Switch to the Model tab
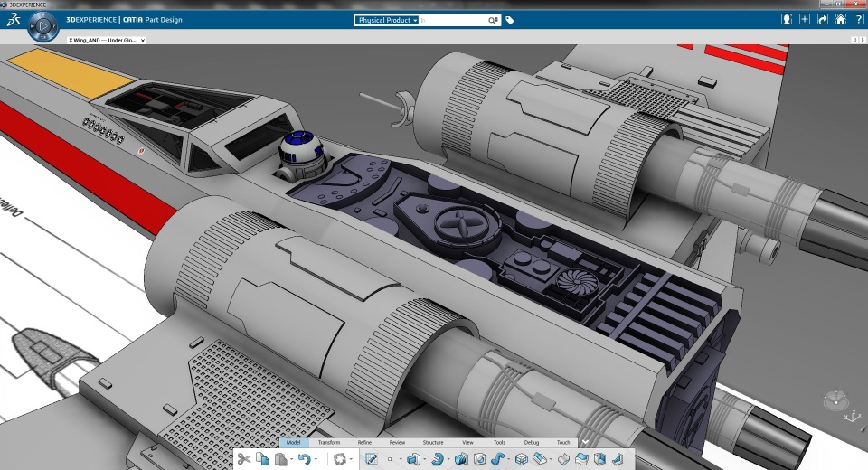The height and width of the screenshot is (470, 868). pyautogui.click(x=293, y=442)
